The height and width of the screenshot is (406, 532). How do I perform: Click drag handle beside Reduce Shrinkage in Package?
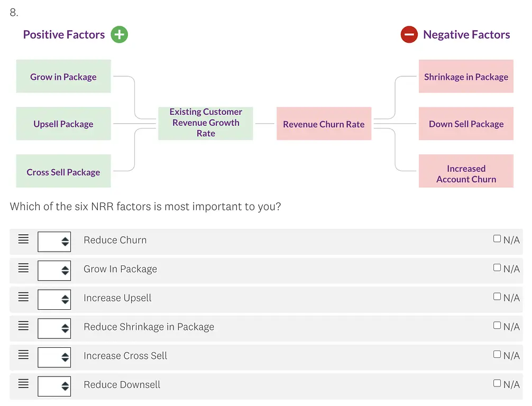(23, 326)
